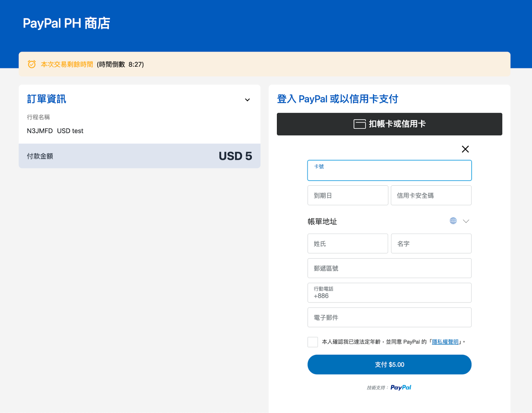This screenshot has width=532, height=413.
Task: Click the PayPal PH 商店 header title
Action: (x=66, y=23)
